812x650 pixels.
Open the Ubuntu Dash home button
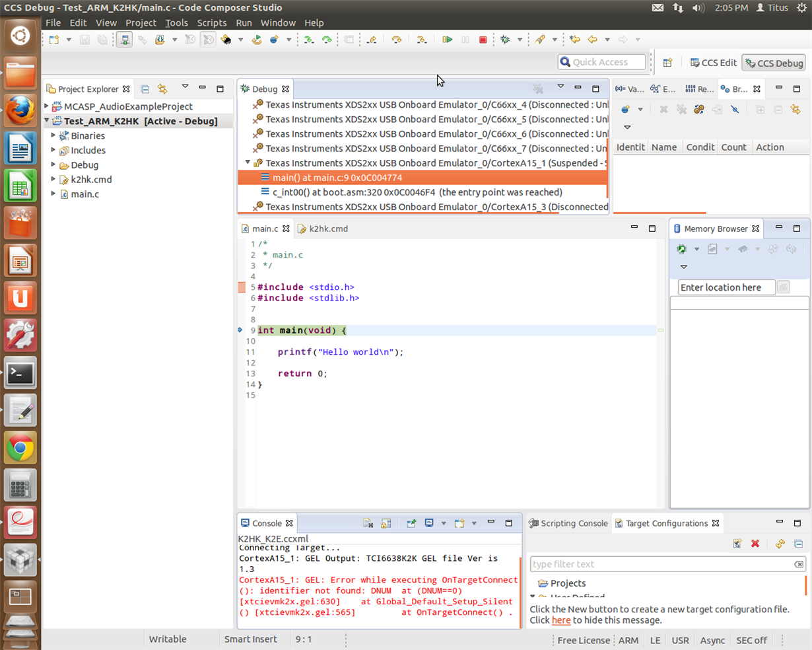click(20, 36)
